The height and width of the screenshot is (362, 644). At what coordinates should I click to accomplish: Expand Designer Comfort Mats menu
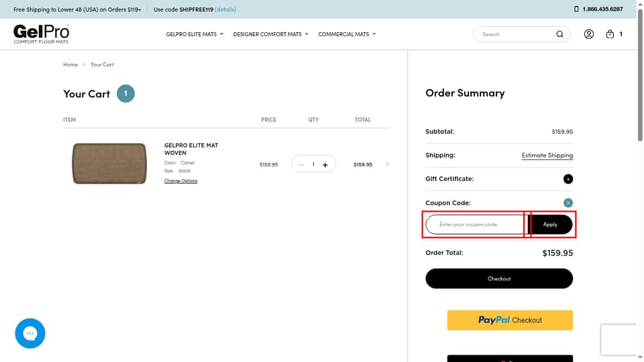click(x=270, y=34)
